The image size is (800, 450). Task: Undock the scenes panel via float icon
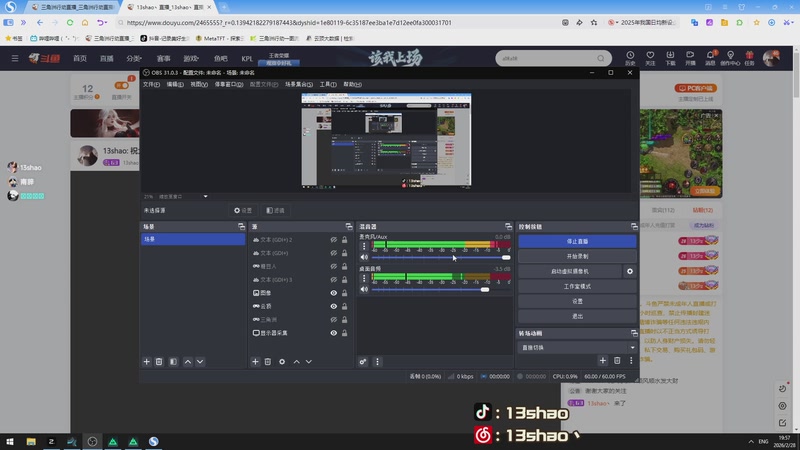(241, 227)
